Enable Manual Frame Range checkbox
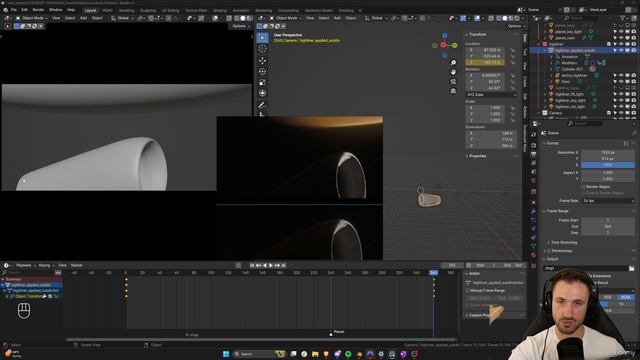Screen dimensions: 640x360 point(468,291)
